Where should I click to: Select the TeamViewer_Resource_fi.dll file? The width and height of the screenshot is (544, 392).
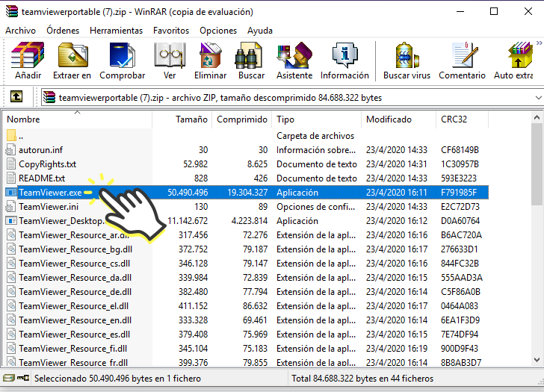point(73,349)
